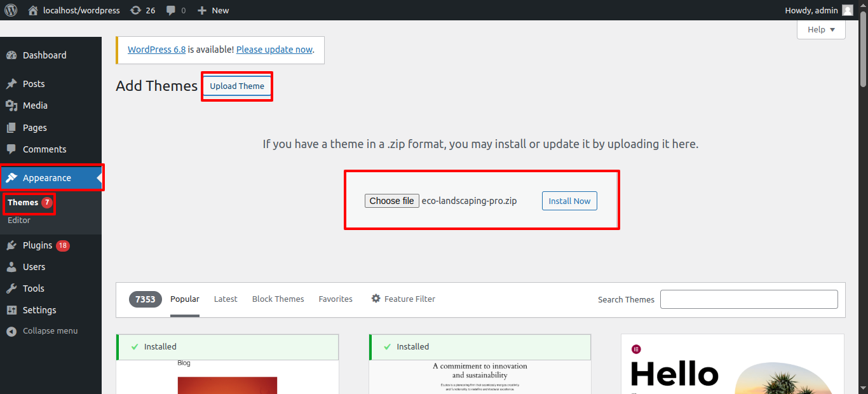
Task: Click the Users person icon
Action: pos(11,267)
